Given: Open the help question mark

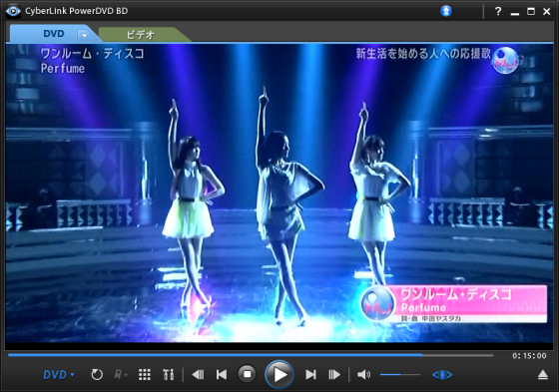Looking at the screenshot, I should point(498,11).
